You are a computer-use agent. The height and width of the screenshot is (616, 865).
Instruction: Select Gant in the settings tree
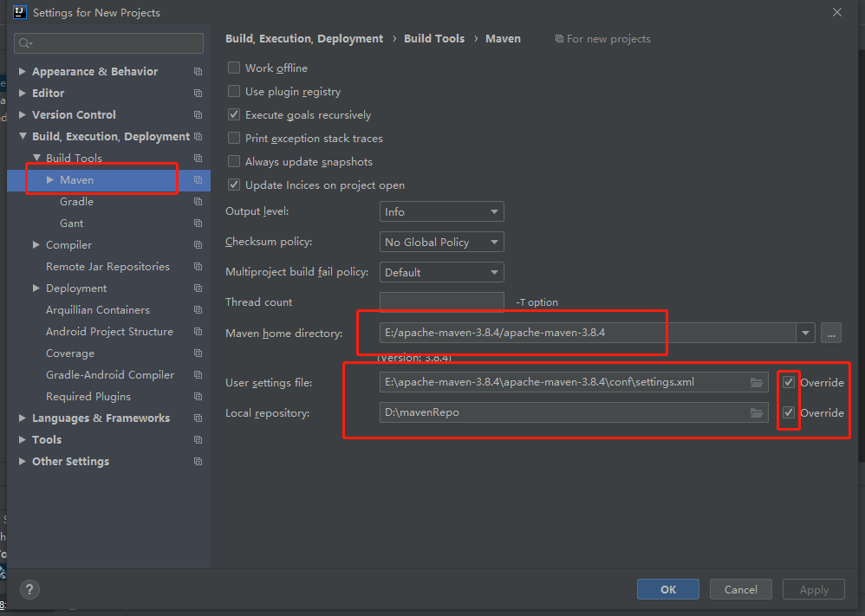pos(72,224)
